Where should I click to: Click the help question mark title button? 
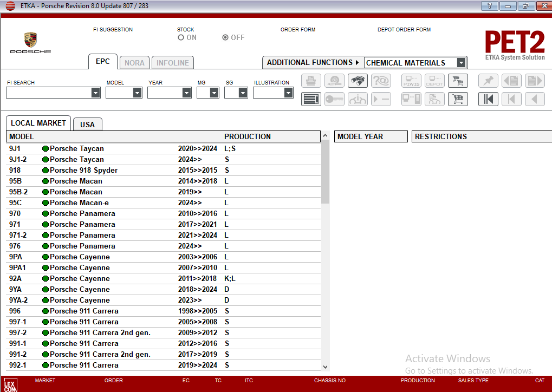tap(489, 6)
